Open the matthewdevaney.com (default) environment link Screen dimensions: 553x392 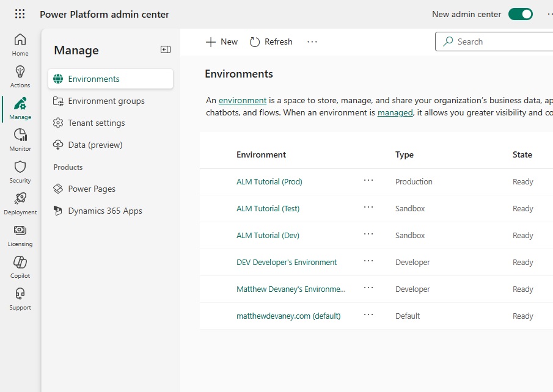[288, 316]
